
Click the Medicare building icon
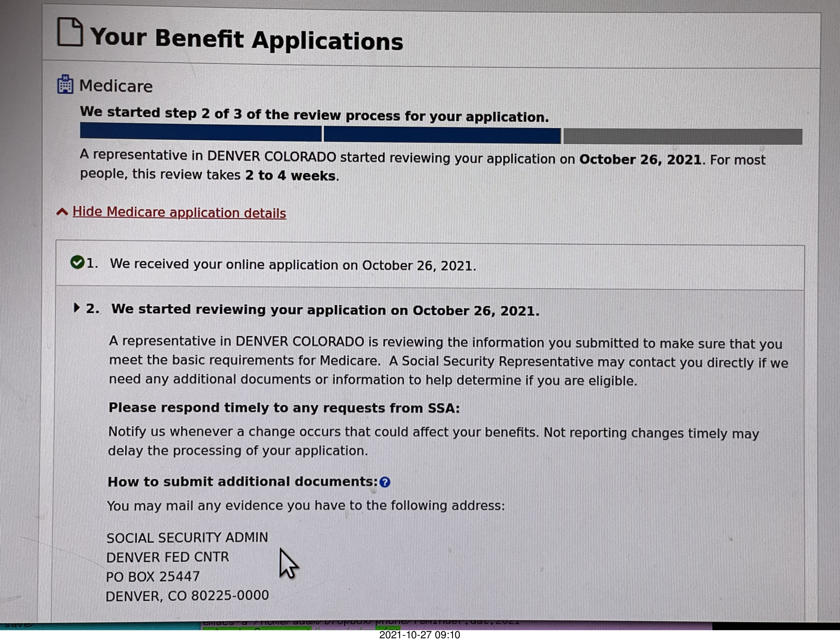tap(65, 84)
